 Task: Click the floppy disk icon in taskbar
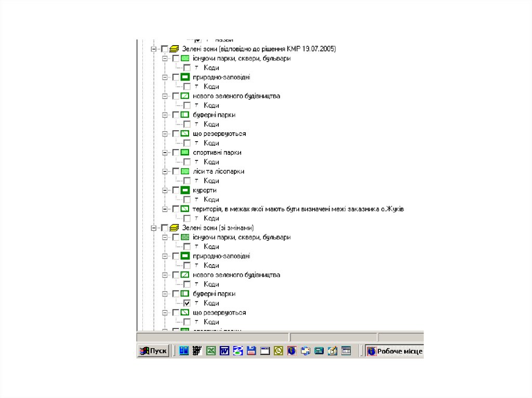point(251,351)
